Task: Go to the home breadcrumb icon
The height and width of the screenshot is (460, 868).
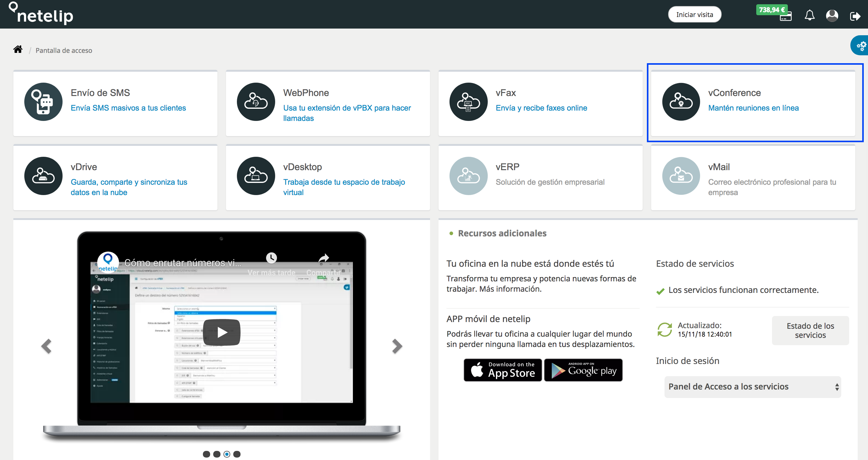Action: (18, 50)
